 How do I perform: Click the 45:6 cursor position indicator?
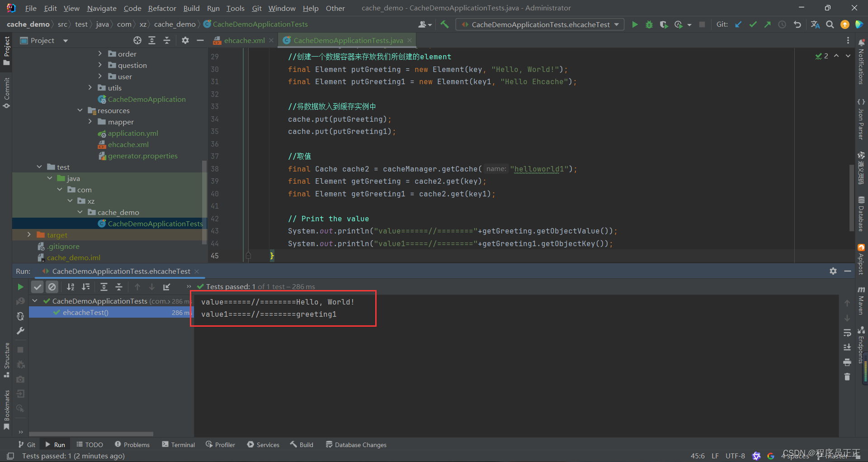[x=698, y=456]
